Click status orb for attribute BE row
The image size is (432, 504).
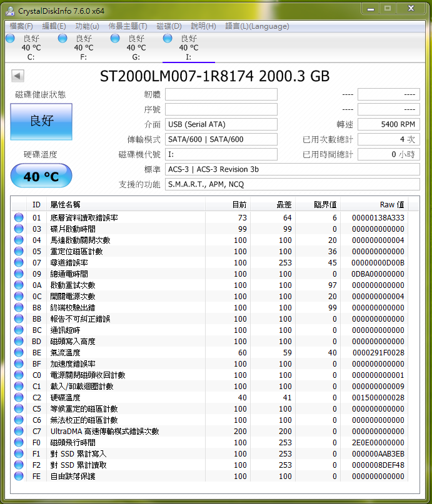coord(19,353)
